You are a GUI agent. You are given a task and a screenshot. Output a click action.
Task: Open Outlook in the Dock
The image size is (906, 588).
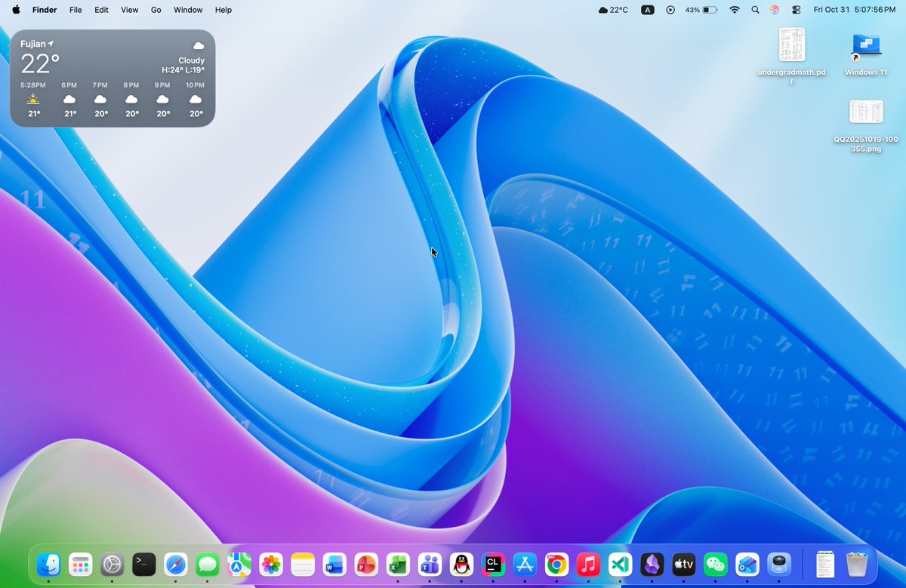pos(747,564)
